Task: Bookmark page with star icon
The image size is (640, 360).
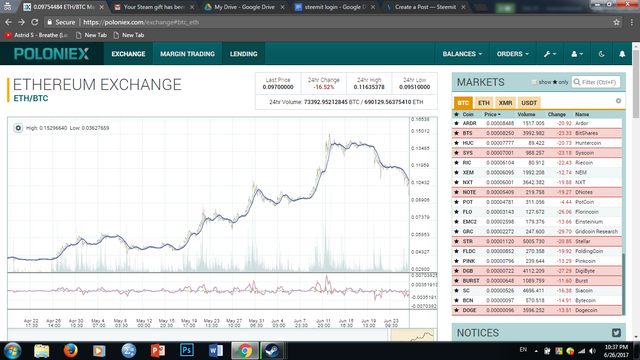Action: point(616,22)
